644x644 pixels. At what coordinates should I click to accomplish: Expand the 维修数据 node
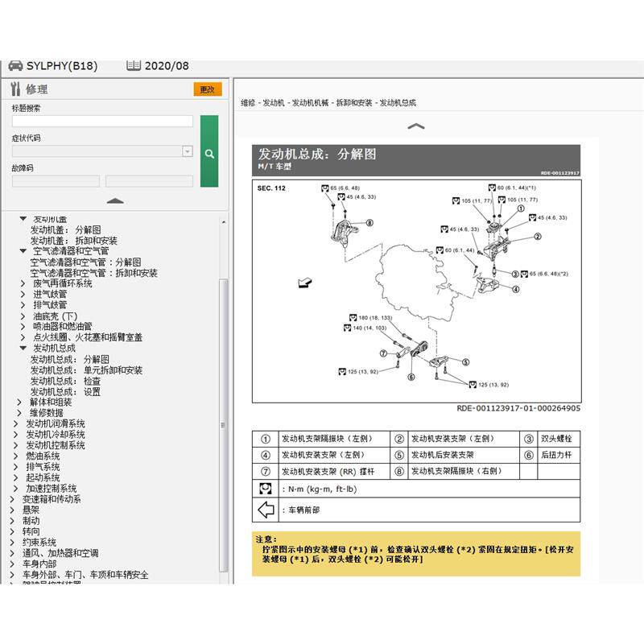(x=19, y=413)
